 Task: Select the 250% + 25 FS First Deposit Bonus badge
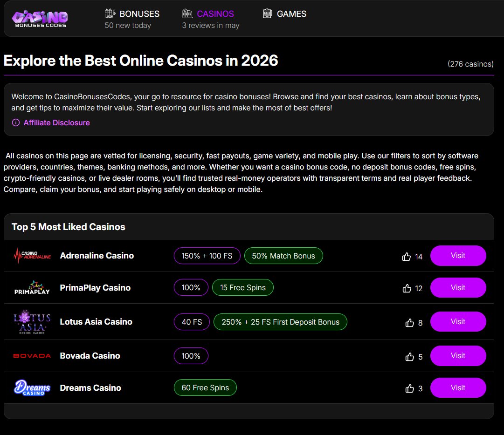(280, 322)
